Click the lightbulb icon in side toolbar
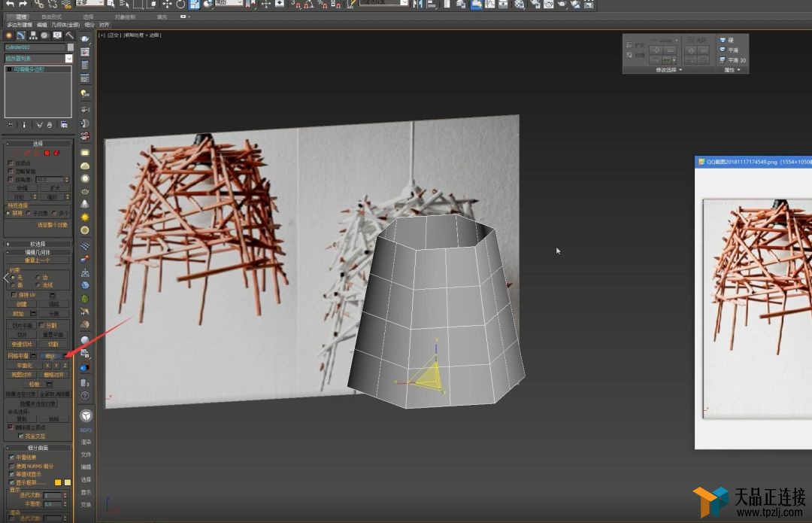 [85, 94]
